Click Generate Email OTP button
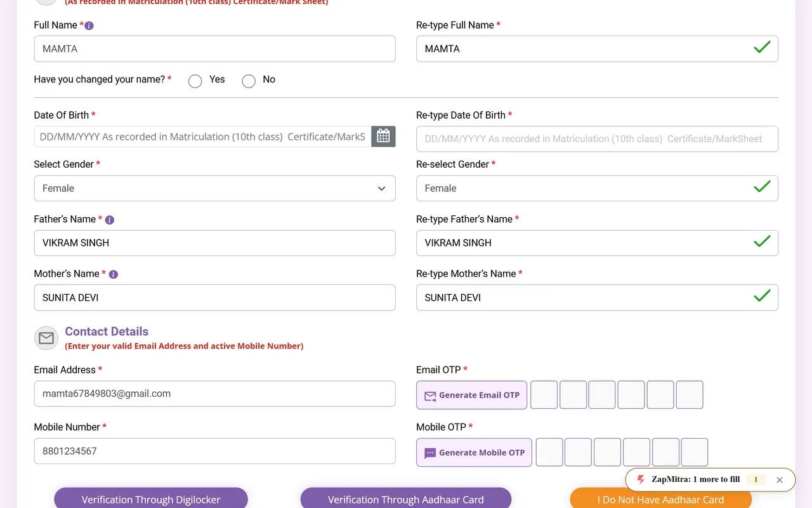Image resolution: width=812 pixels, height=508 pixels. pos(471,395)
